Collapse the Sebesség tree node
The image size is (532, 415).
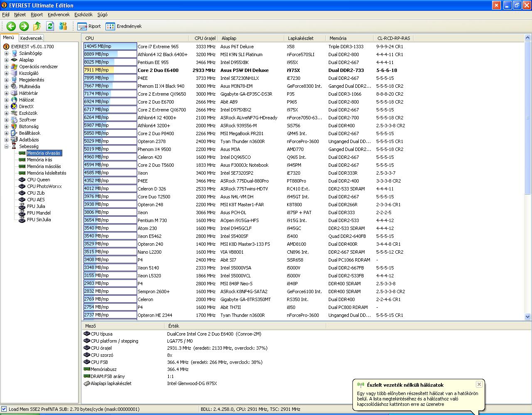[6, 146]
